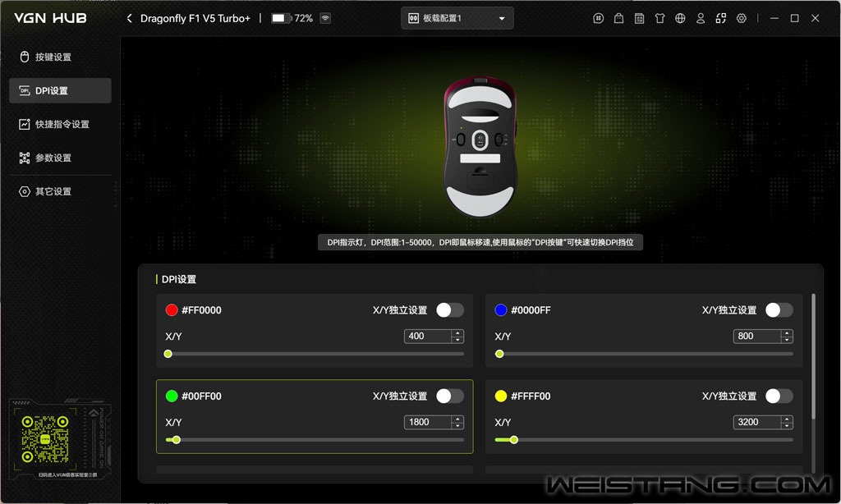Screen dimensions: 841x504
Task: Click the profile icon inside 板载配置1 box
Action: [414, 18]
